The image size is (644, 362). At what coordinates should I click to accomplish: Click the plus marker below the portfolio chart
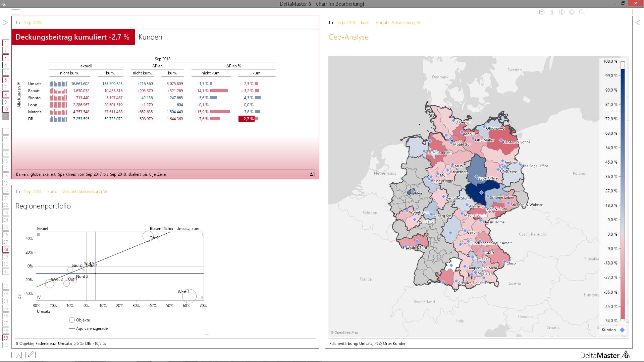[x=207, y=335]
